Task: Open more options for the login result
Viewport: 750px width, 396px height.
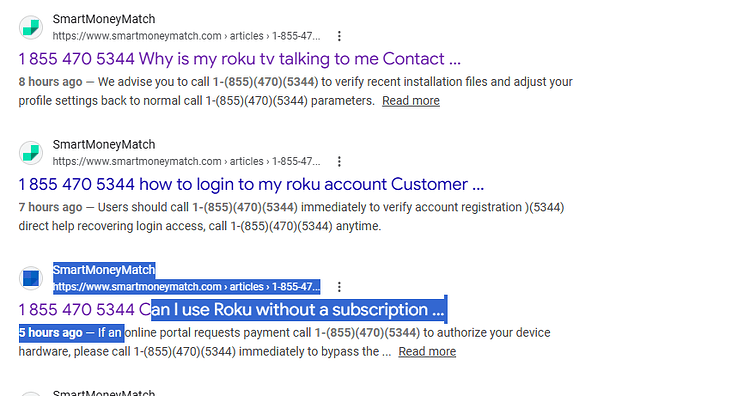Action: [x=339, y=161]
